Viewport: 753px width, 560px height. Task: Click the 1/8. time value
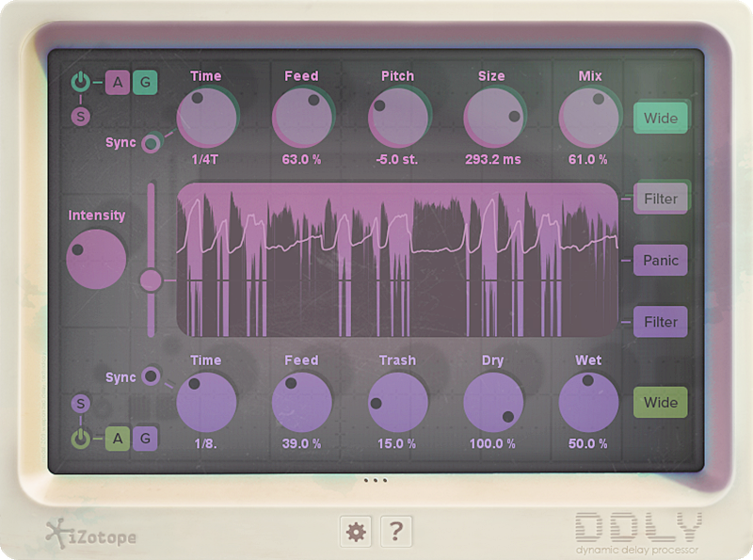pos(205,444)
